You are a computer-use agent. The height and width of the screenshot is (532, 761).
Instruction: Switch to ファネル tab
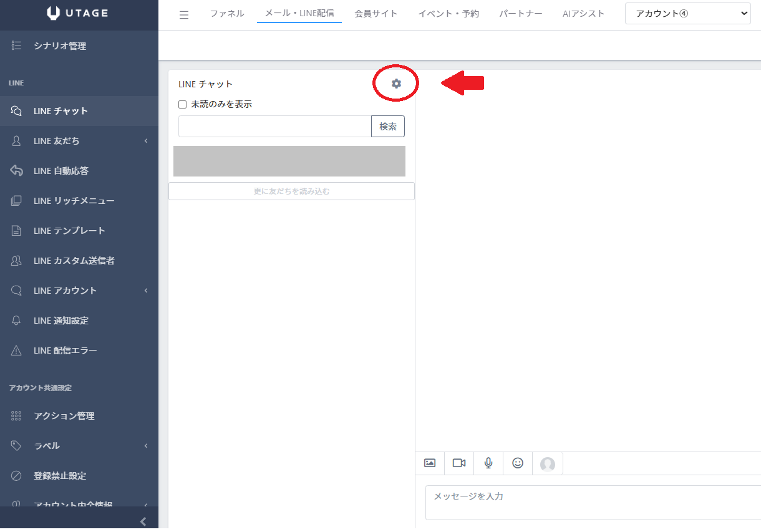coord(227,13)
